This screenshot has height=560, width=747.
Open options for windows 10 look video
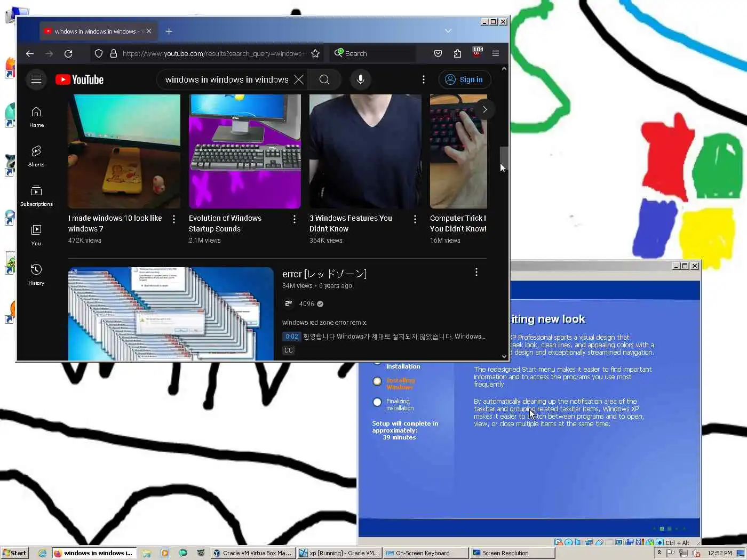[174, 219]
